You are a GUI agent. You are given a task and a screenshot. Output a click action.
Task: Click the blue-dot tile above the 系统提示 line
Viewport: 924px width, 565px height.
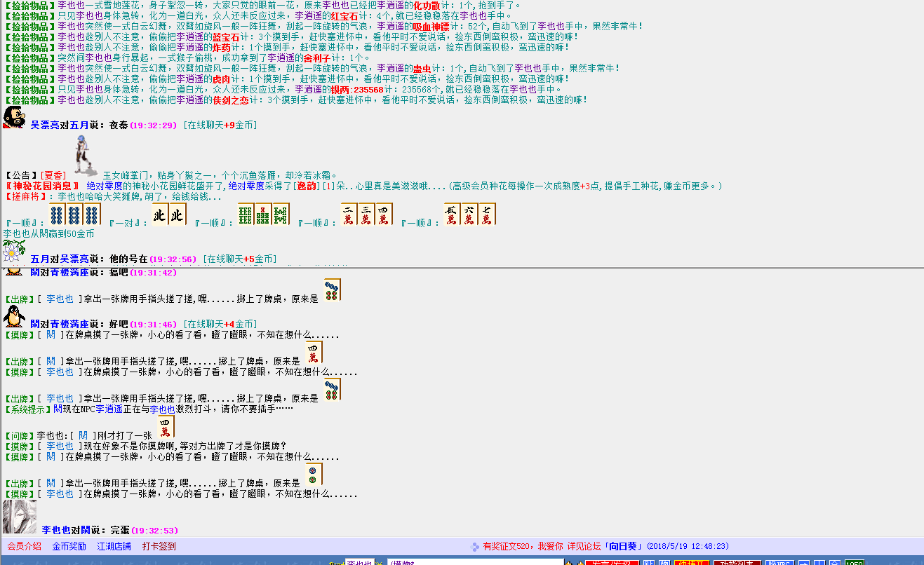click(x=333, y=390)
